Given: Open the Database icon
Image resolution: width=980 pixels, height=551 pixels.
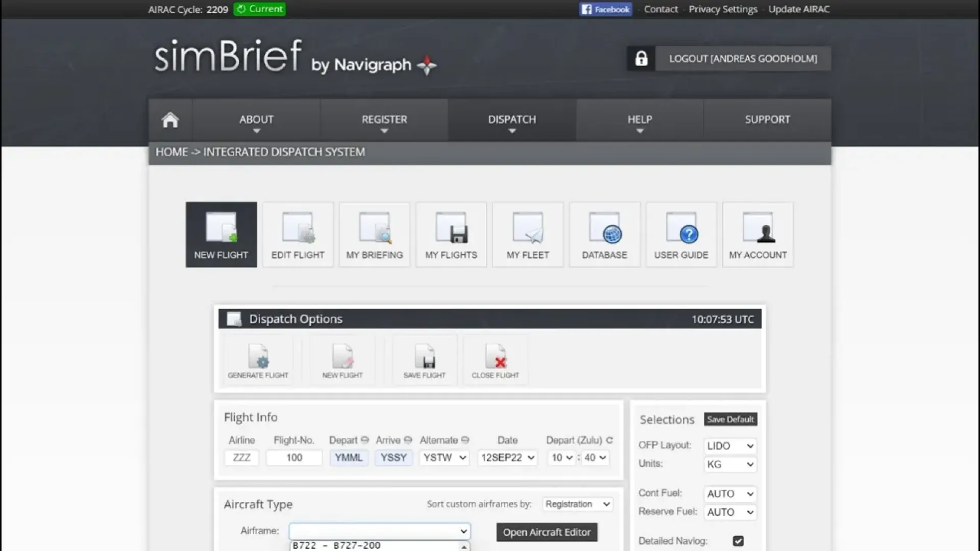Looking at the screenshot, I should (x=604, y=234).
